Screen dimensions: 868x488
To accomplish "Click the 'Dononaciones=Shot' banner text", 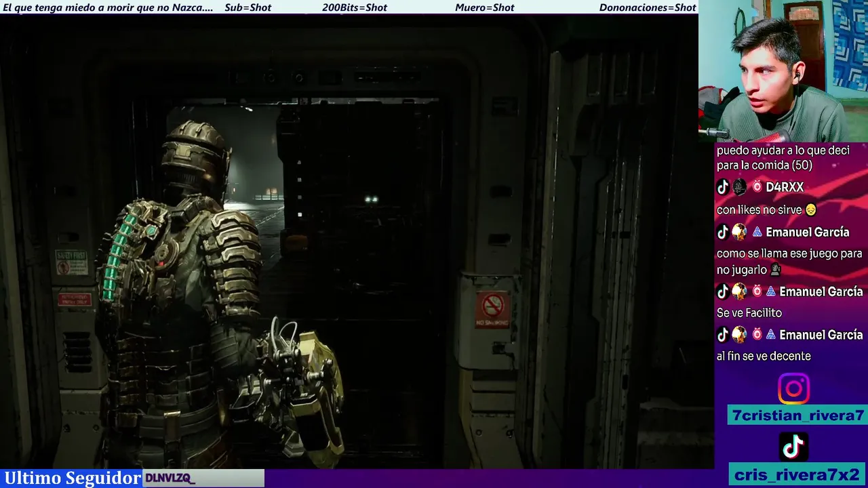I will click(648, 7).
